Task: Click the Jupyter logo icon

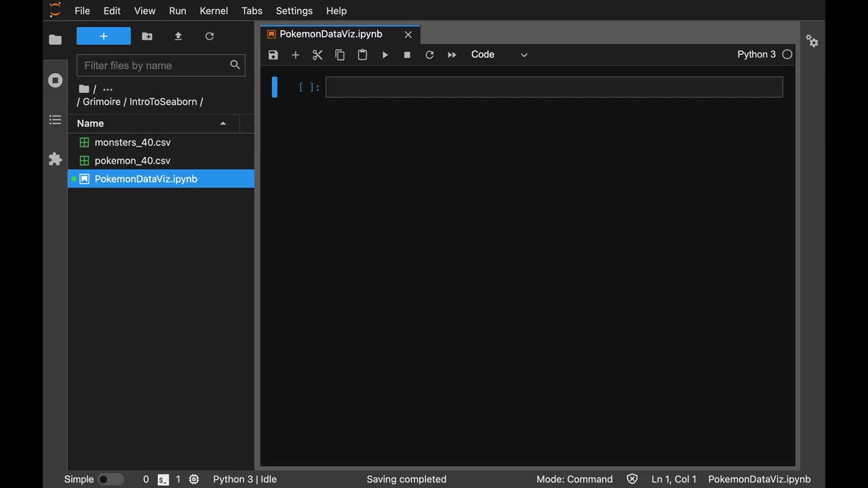Action: pyautogui.click(x=56, y=10)
